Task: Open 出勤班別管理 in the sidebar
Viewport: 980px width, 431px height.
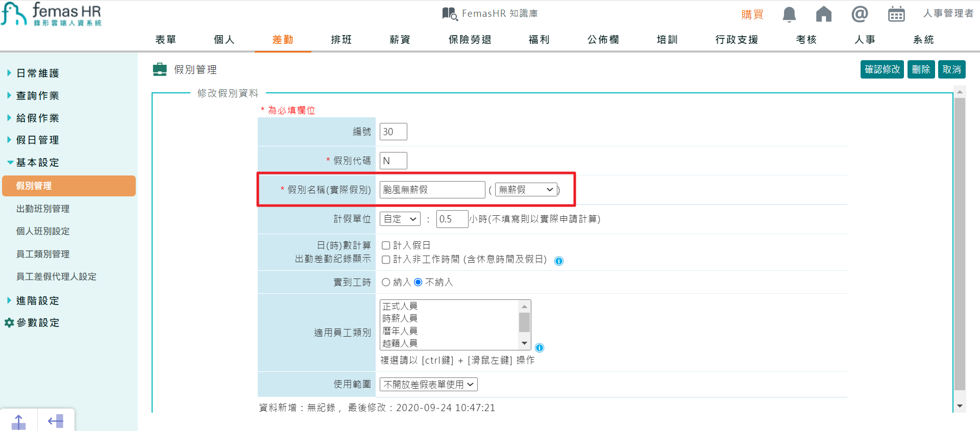Action: point(43,209)
